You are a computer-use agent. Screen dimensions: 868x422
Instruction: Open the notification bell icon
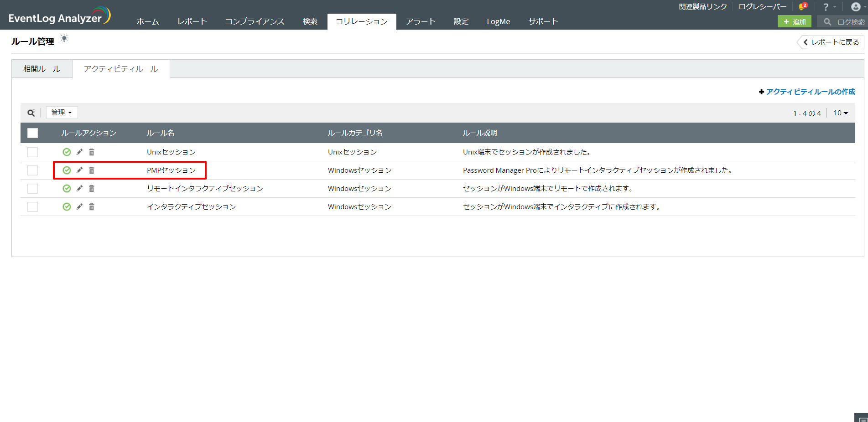pyautogui.click(x=802, y=7)
